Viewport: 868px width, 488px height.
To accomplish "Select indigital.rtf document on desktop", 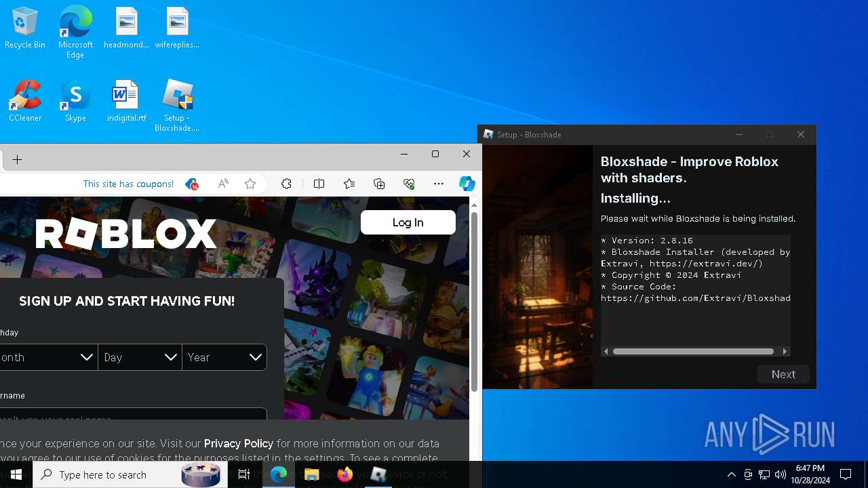I will [126, 102].
